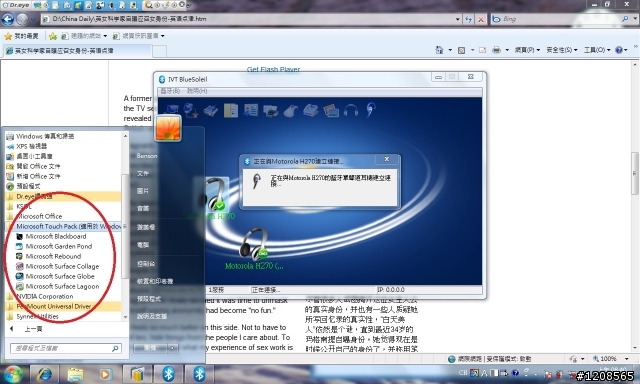640x384 pixels.
Task: Launch Microsoft Surface Collage
Action: (62, 266)
